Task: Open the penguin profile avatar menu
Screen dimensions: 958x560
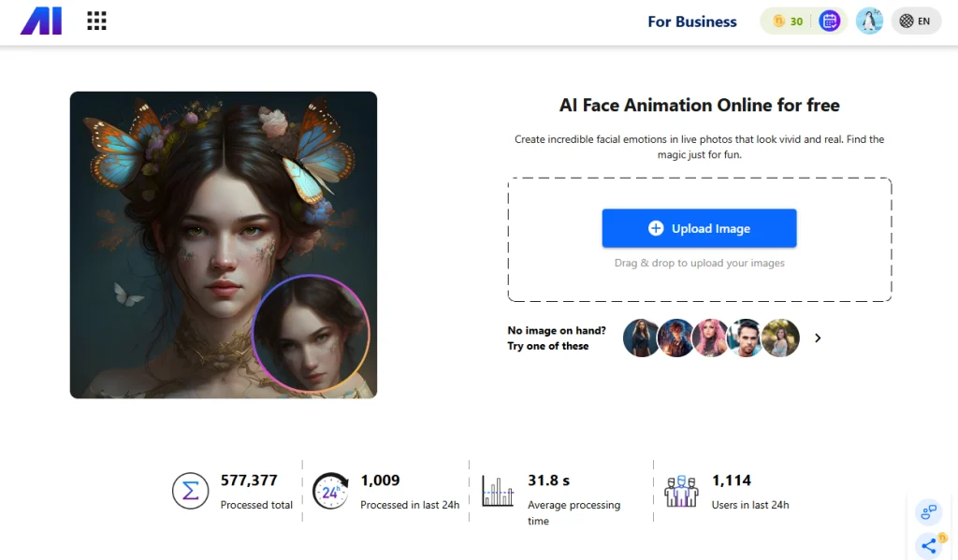Action: point(869,21)
